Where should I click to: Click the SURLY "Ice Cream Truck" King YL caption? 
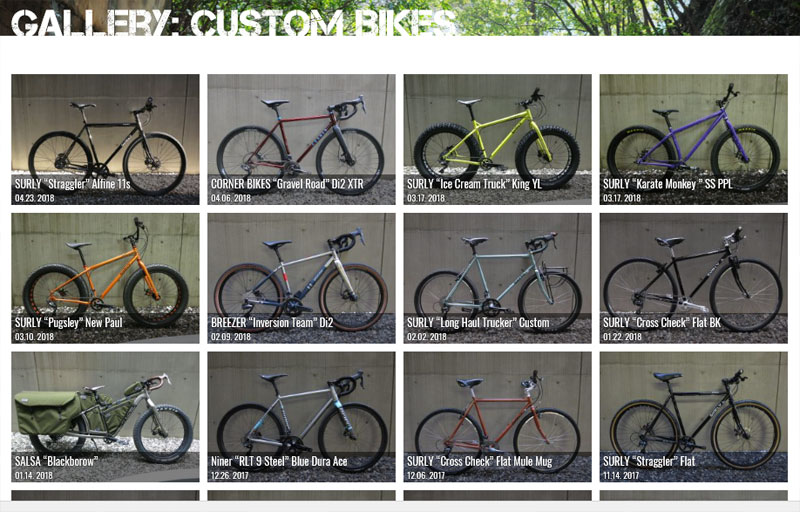click(x=474, y=184)
